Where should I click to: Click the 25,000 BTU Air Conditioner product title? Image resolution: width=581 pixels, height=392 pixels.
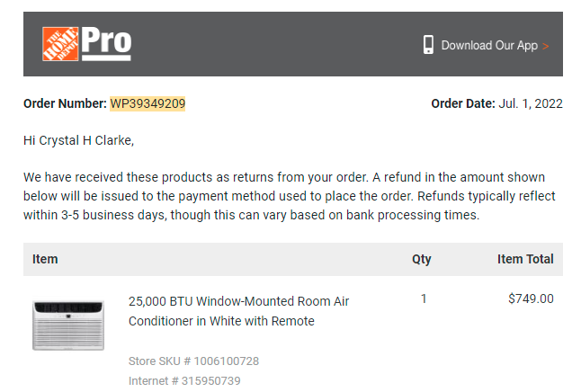[x=238, y=311]
